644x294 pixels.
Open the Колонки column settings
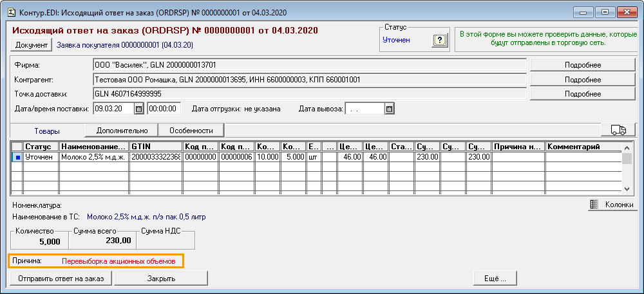point(612,205)
